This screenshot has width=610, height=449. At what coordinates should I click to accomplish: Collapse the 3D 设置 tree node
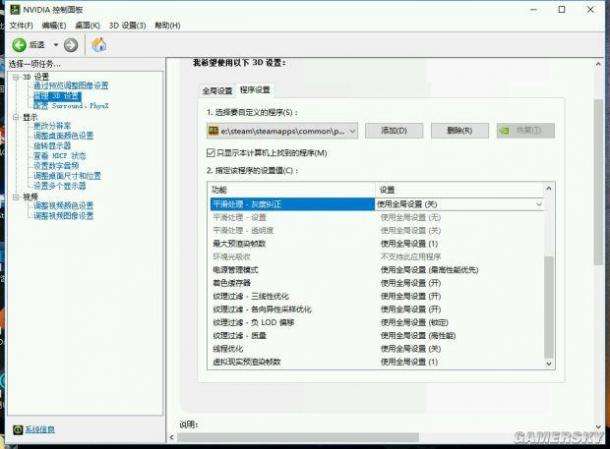(x=16, y=77)
